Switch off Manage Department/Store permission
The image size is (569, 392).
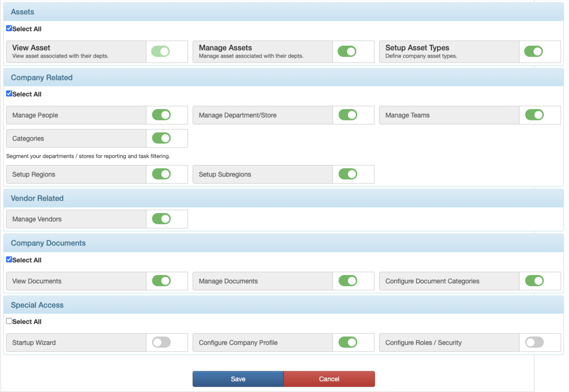point(348,115)
